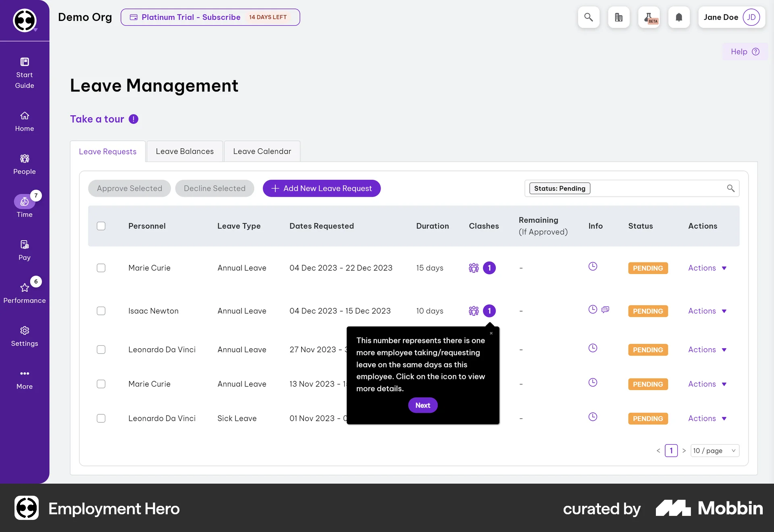
Task: Select the People section in the sidebar
Action: tap(24, 164)
